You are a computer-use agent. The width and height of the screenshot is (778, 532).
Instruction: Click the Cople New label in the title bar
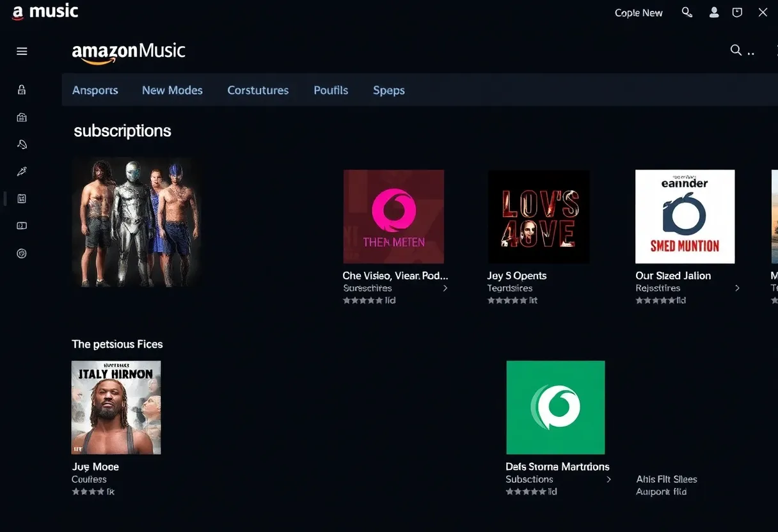click(638, 12)
